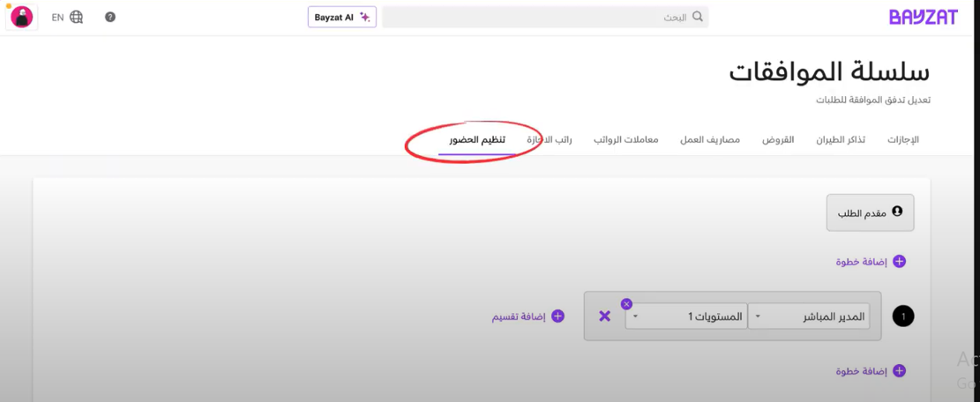Viewport: 980px width, 402px height.
Task: Open the المستويات 1 dropdown
Action: 685,316
